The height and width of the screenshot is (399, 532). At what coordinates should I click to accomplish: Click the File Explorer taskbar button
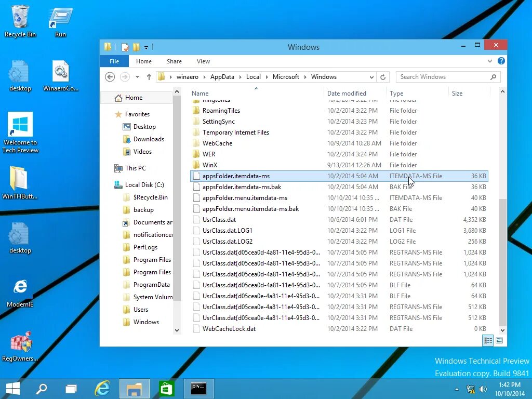pyautogui.click(x=135, y=389)
